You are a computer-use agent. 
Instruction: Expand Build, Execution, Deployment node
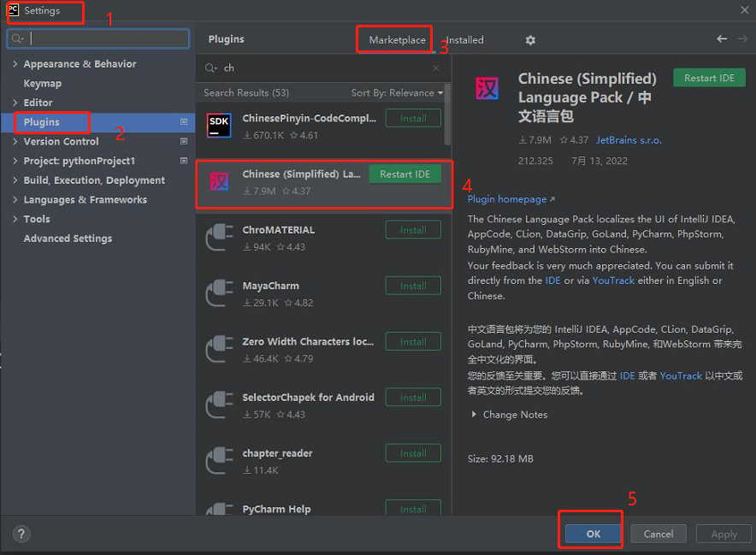tap(15, 180)
